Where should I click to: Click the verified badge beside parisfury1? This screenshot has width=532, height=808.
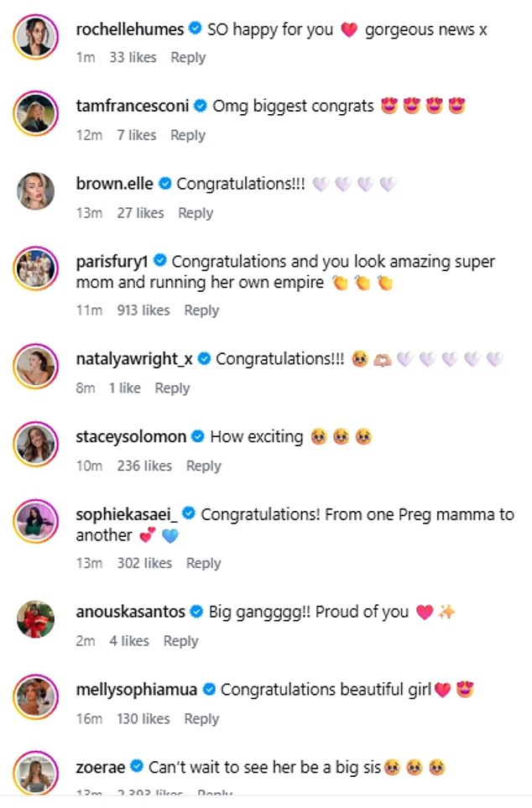click(159, 260)
